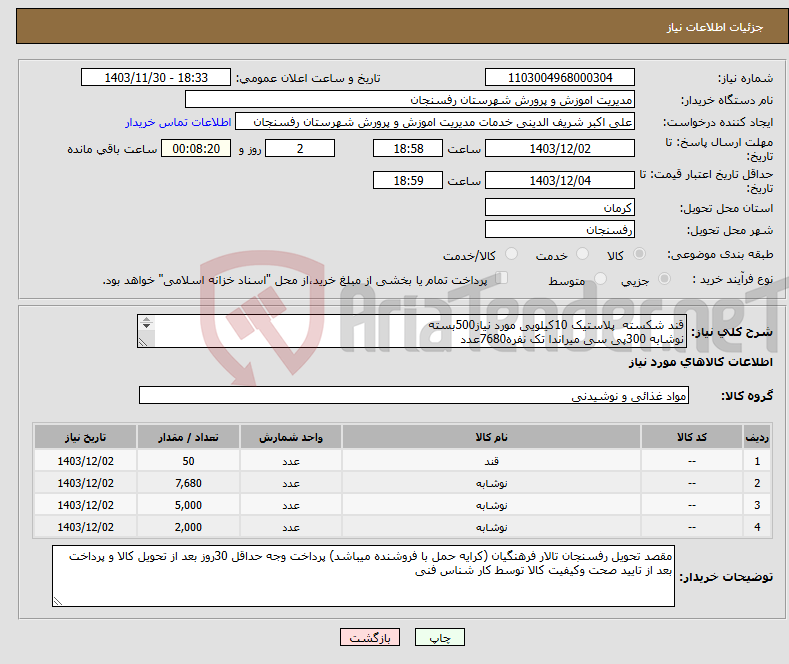Click quantity 50 in row 1
The image size is (789, 664).
pos(188,461)
